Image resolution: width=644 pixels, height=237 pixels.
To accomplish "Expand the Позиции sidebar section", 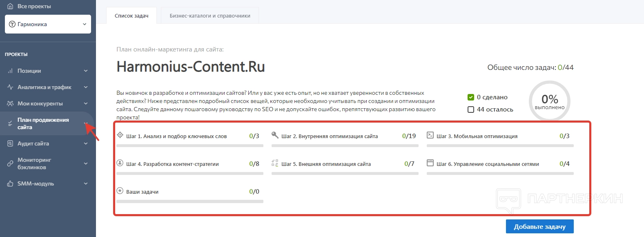I will pos(86,71).
